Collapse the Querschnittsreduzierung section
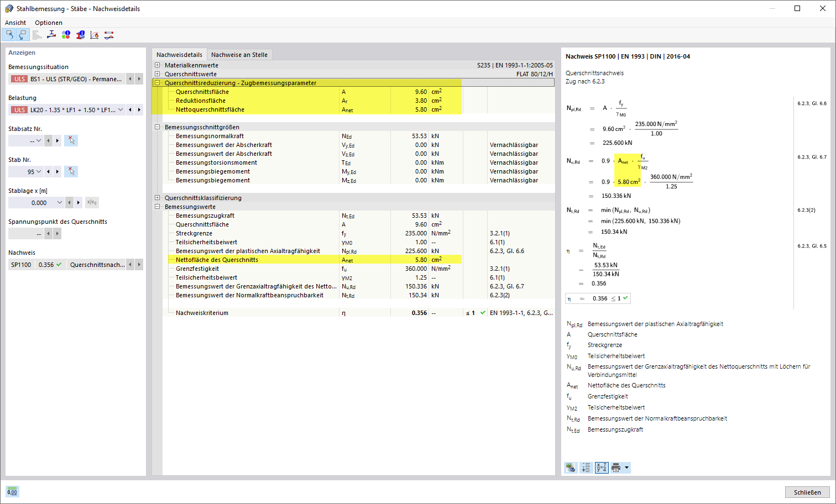 [x=158, y=83]
